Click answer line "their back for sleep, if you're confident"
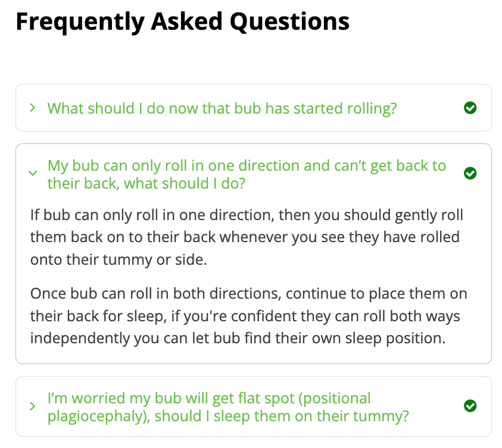This screenshot has height=448, width=502. pos(245,317)
